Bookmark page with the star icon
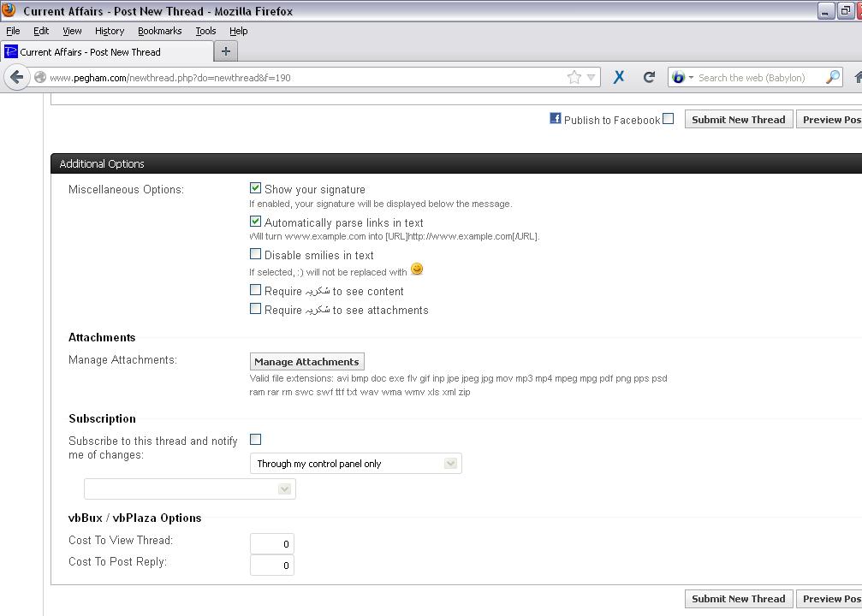The width and height of the screenshot is (862, 616). pos(574,77)
